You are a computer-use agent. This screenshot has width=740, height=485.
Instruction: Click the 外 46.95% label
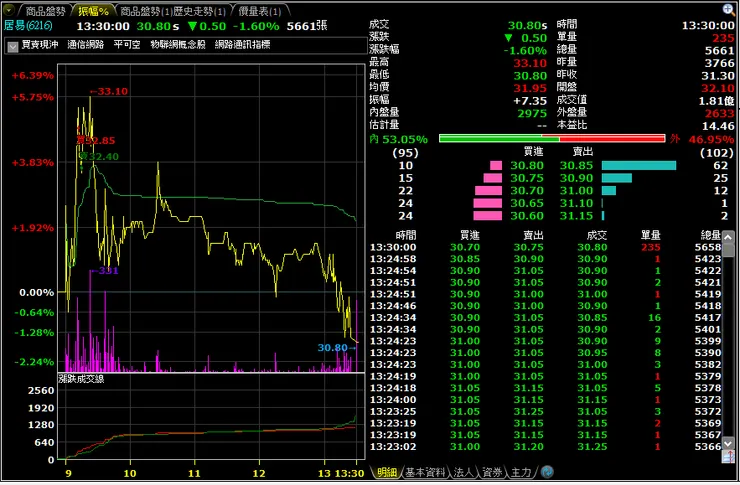click(x=702, y=139)
